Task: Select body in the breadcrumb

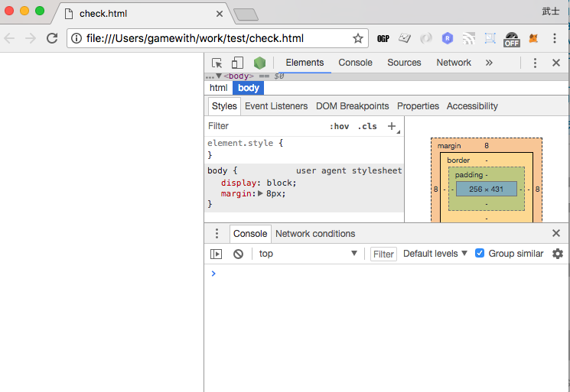Action: [x=249, y=88]
